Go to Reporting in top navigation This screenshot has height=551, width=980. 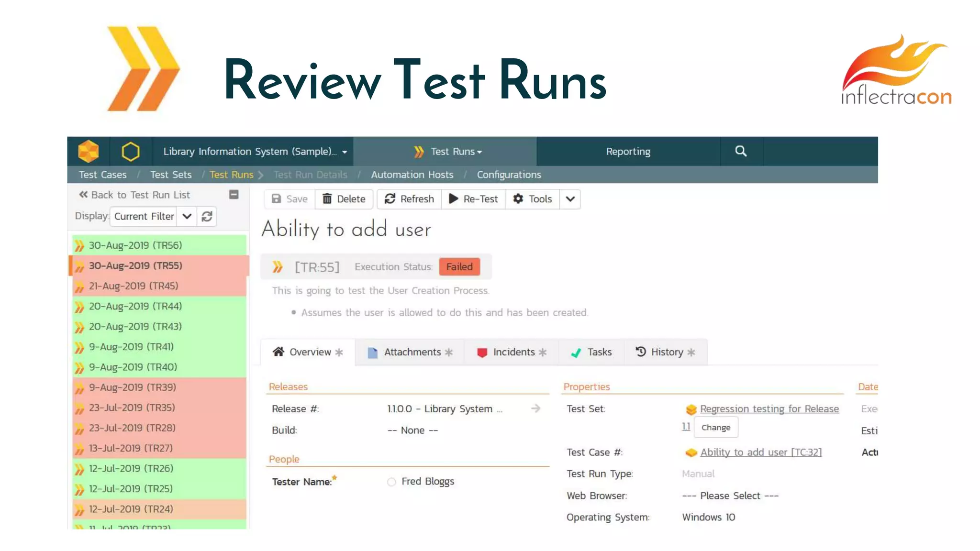(628, 152)
